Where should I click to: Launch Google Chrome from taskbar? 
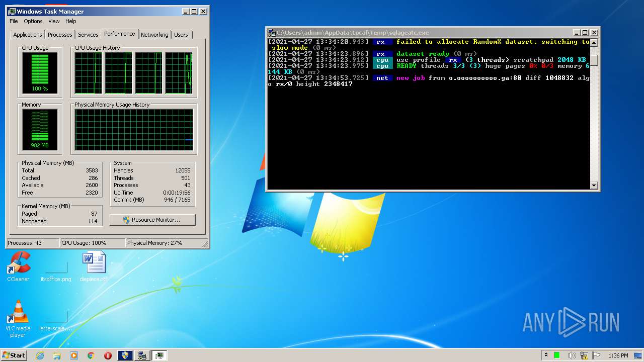coord(91,355)
